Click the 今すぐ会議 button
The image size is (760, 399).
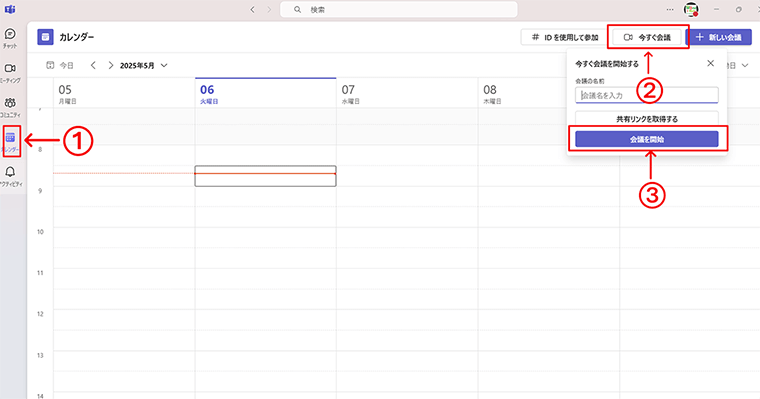click(x=648, y=37)
